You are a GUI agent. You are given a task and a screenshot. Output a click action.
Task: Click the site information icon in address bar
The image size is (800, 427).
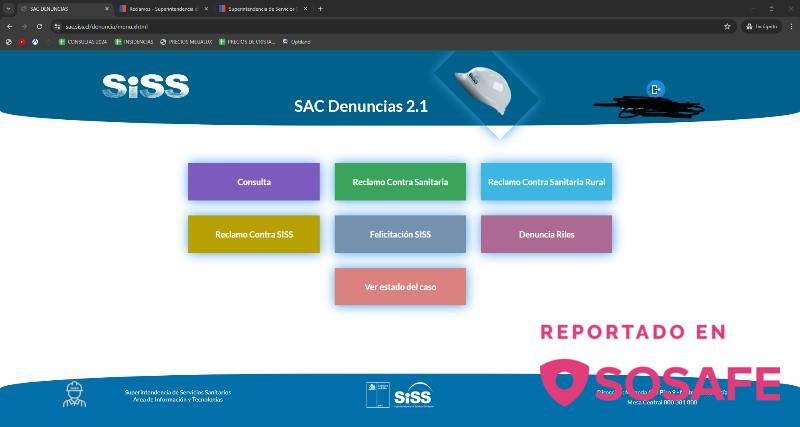click(58, 27)
